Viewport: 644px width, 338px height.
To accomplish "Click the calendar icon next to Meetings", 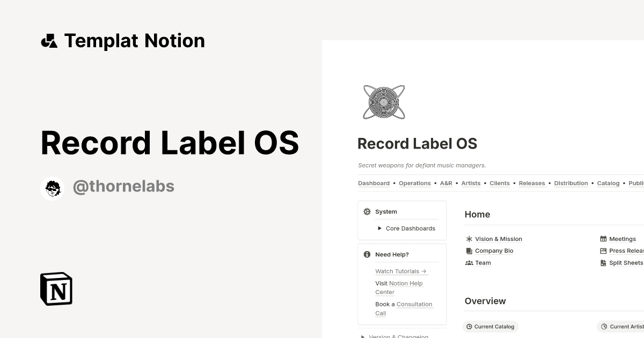I will coord(603,239).
